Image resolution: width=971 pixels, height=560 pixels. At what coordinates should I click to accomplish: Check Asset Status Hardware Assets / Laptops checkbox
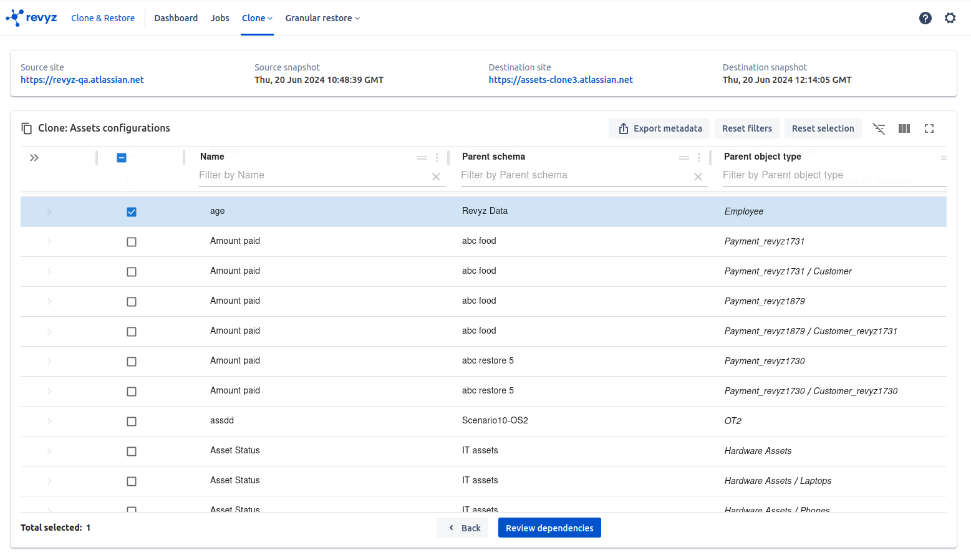[132, 481]
